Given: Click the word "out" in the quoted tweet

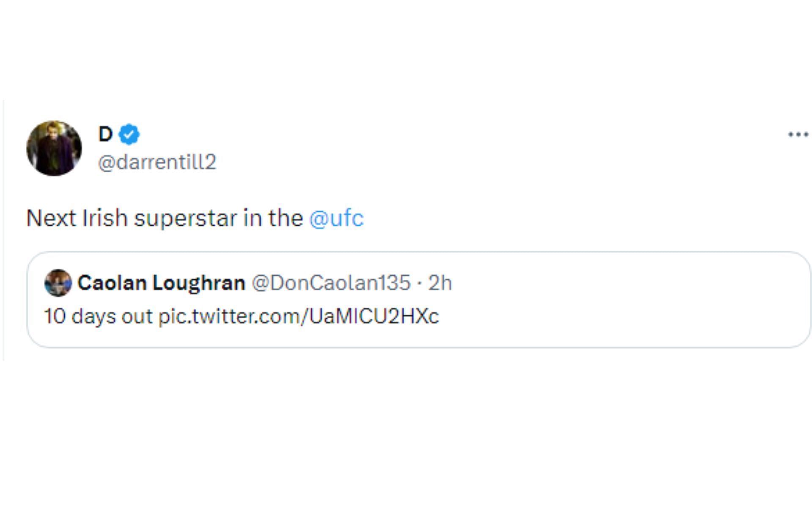Looking at the screenshot, I should click(137, 316).
